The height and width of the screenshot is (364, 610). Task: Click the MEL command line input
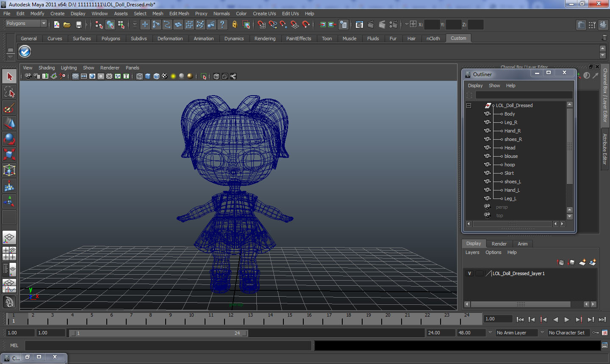(168, 345)
